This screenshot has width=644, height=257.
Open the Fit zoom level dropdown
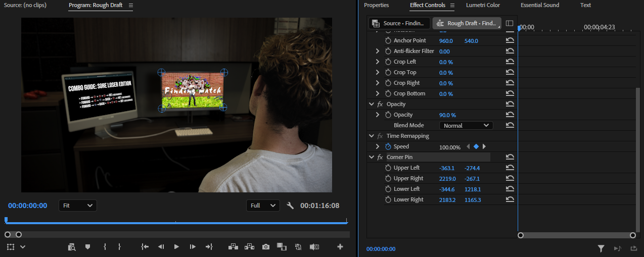pos(78,205)
